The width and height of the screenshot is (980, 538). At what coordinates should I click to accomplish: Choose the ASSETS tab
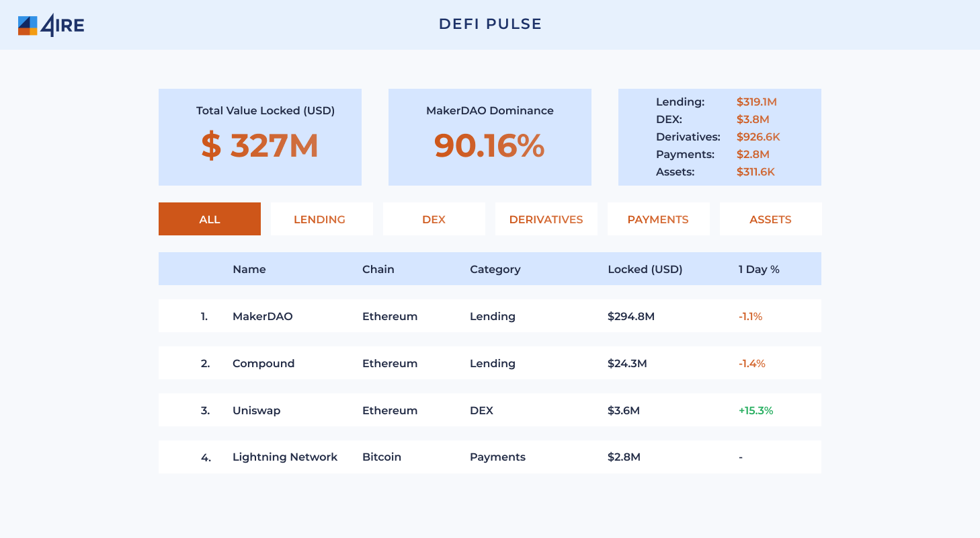coord(770,219)
